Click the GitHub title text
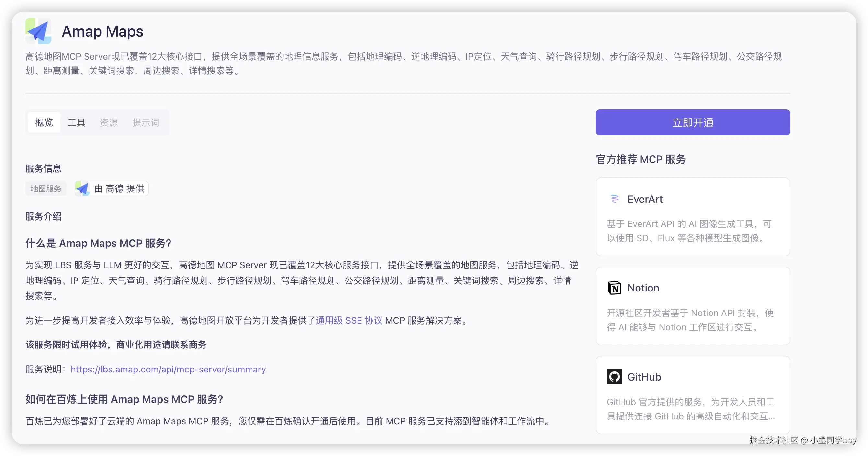 coord(644,377)
